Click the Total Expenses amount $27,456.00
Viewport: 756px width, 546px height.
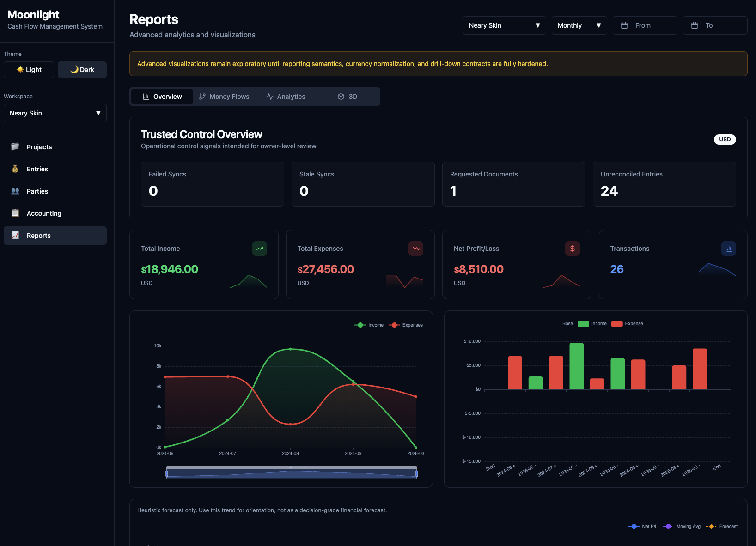[326, 269]
